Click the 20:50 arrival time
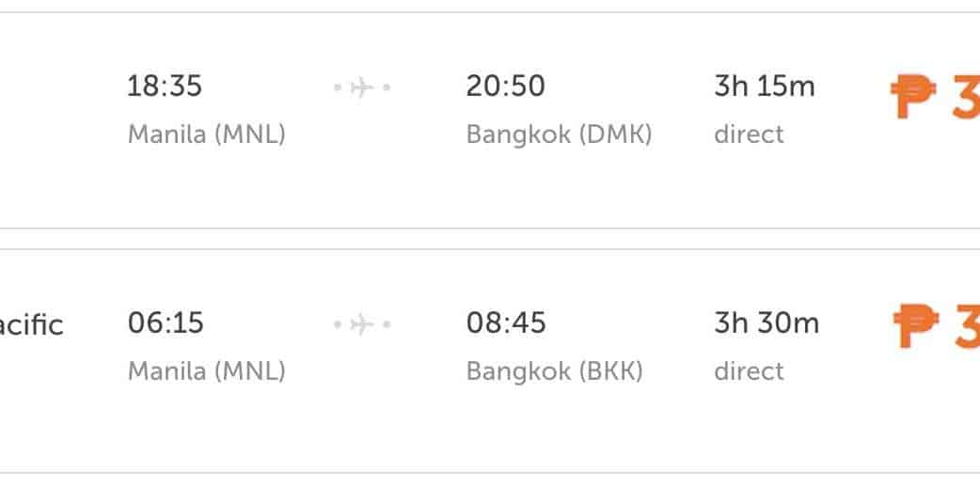This screenshot has width=980, height=487. click(505, 86)
